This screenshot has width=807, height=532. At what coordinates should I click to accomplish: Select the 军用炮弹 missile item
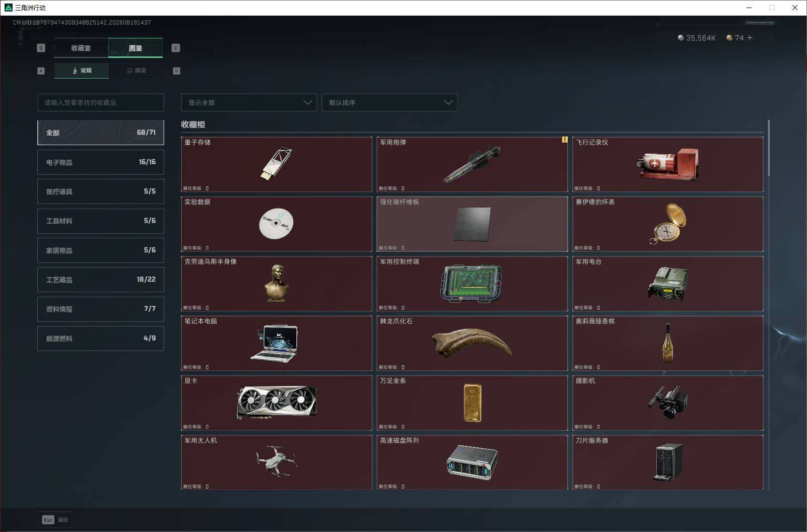472,164
